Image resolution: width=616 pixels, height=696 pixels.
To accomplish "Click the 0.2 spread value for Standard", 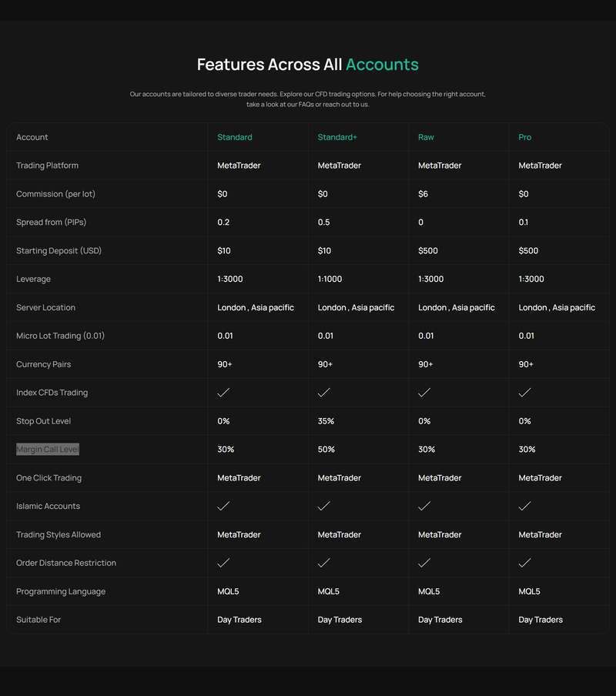I will [x=223, y=223].
